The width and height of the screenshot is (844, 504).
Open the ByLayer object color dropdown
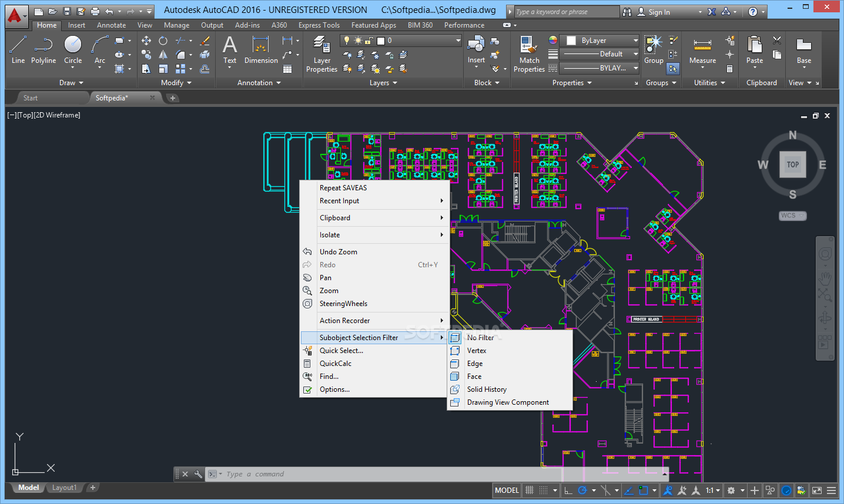(599, 41)
